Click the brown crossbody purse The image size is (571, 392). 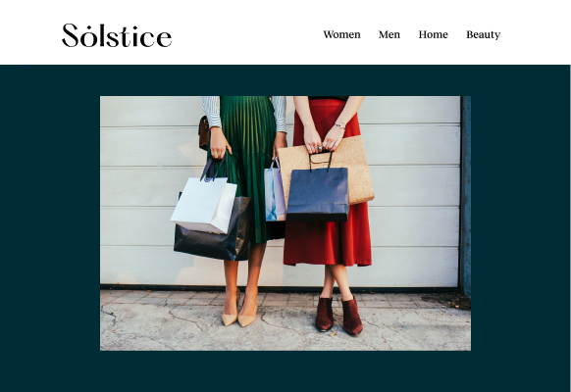pyautogui.click(x=204, y=132)
